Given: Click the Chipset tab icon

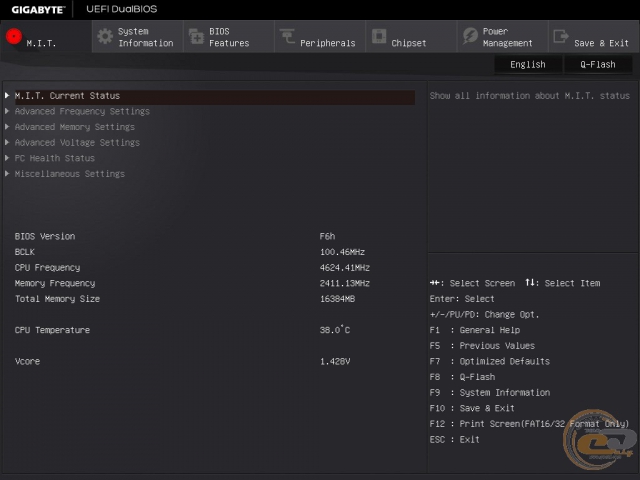Looking at the screenshot, I should [x=379, y=37].
